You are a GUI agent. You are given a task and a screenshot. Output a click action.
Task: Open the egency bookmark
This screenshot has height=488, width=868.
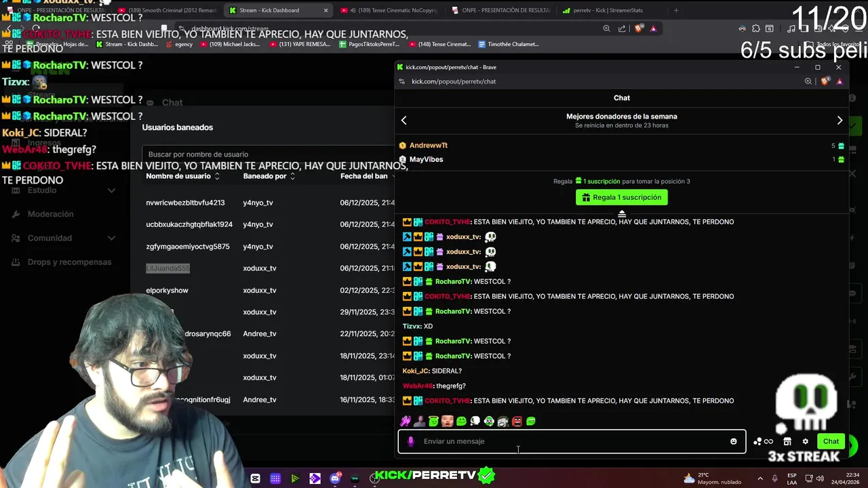click(178, 44)
